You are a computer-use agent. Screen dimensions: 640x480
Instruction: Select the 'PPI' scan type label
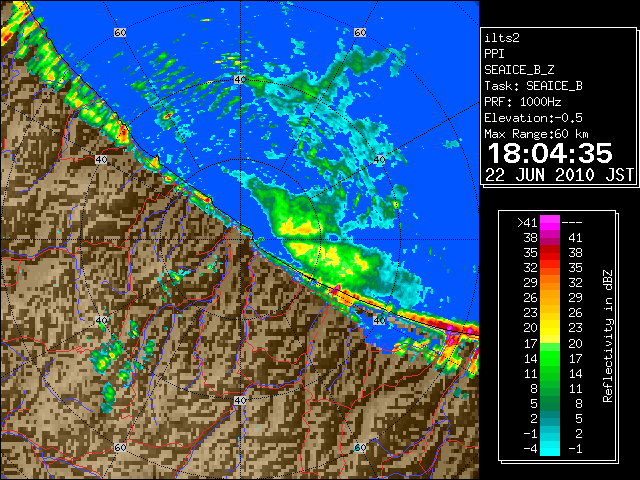tap(494, 54)
